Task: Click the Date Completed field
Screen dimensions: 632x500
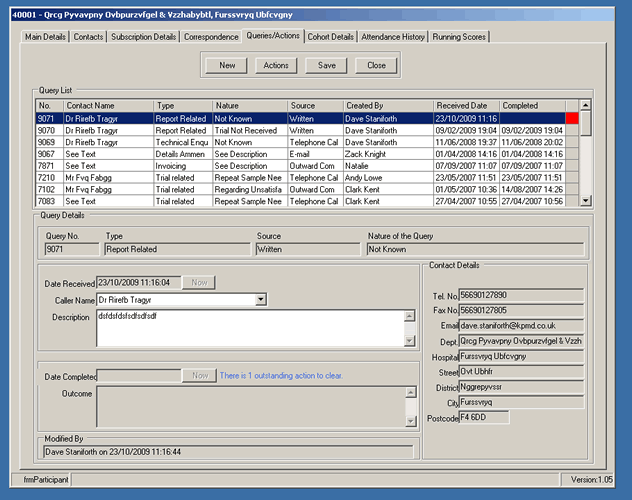Action: [x=139, y=376]
